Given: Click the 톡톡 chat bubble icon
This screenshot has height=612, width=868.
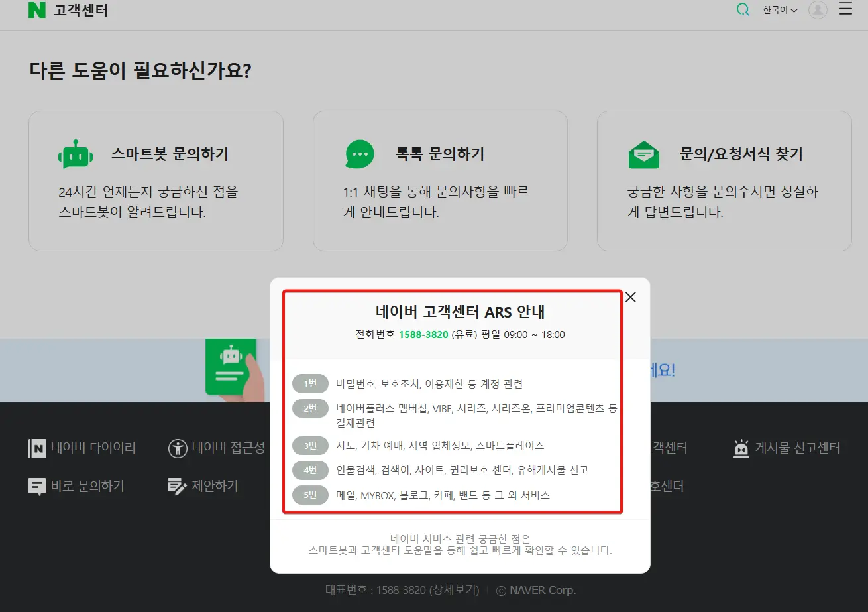Looking at the screenshot, I should tap(360, 154).
